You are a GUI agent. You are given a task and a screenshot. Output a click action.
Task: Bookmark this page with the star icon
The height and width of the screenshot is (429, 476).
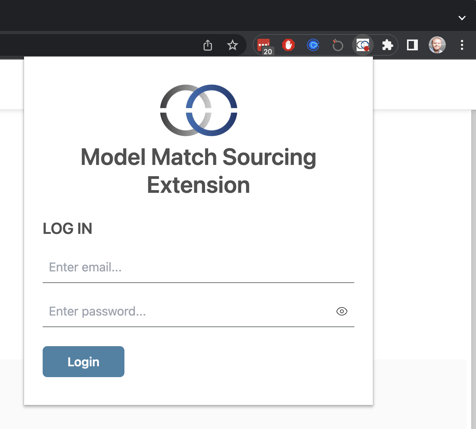(x=232, y=45)
